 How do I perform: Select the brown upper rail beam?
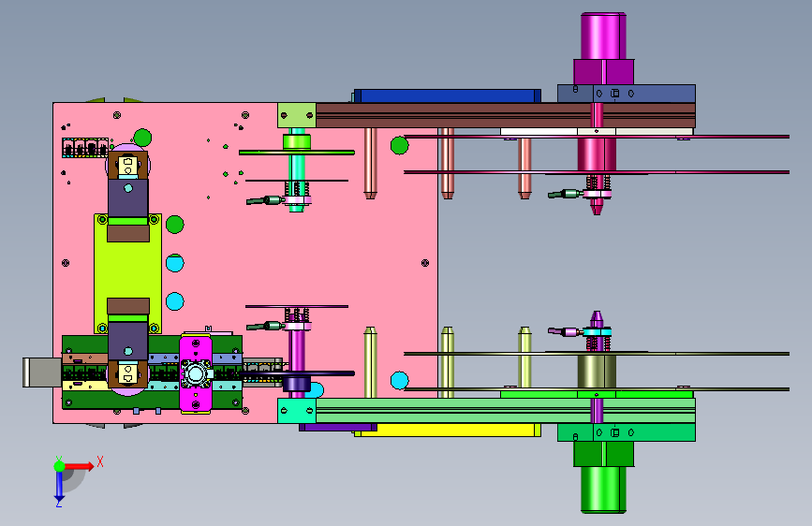click(506, 115)
